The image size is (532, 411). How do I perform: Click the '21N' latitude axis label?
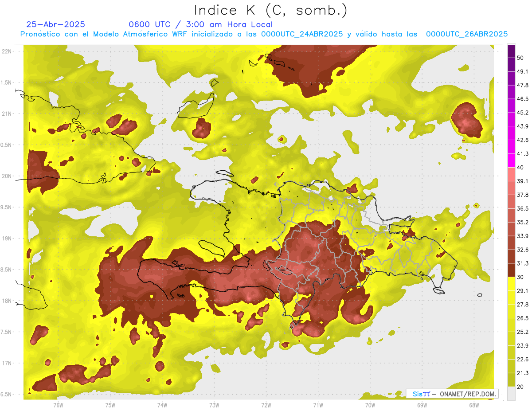coord(7,114)
